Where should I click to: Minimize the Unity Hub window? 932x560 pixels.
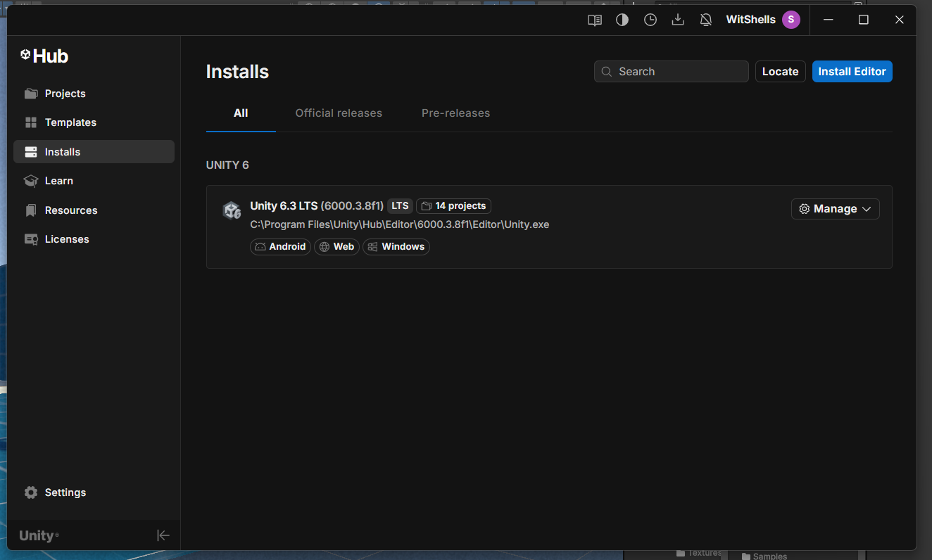coord(828,20)
